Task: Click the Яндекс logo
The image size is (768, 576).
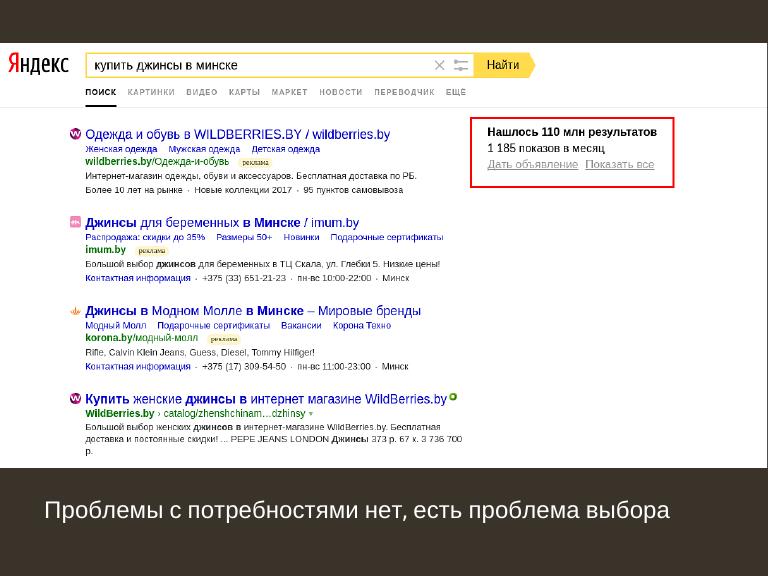Action: coord(38,64)
